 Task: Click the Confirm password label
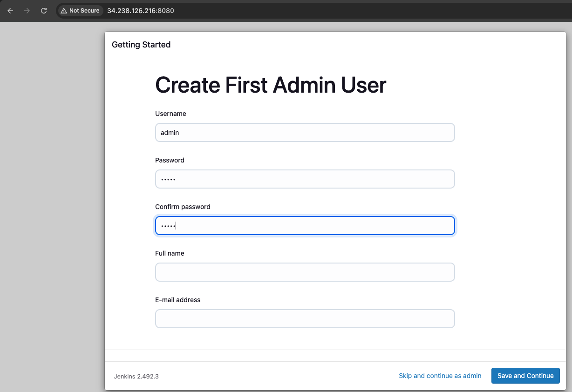[183, 207]
